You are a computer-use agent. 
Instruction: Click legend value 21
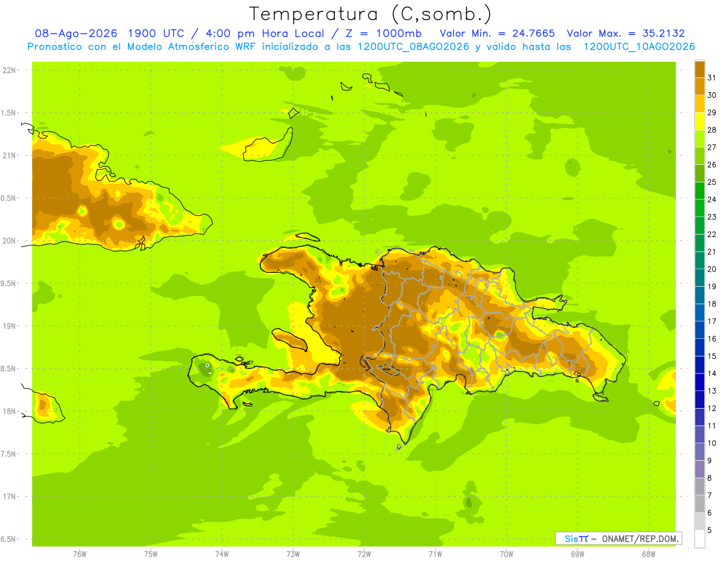pos(712,252)
